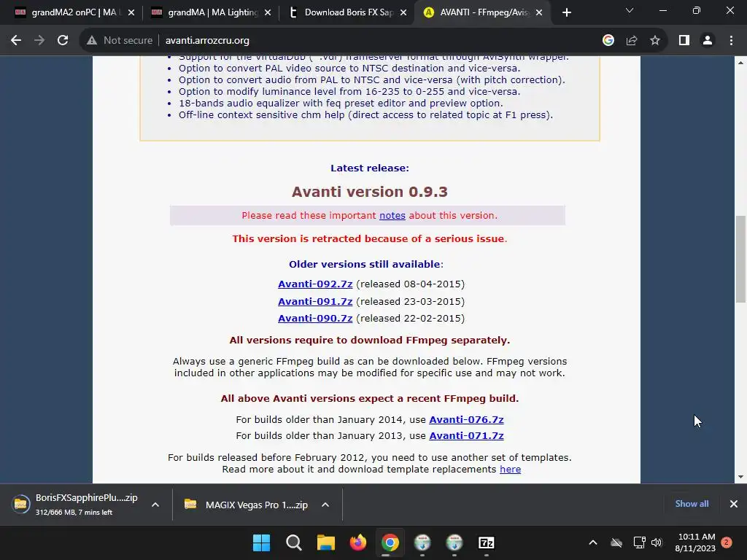
Task: Share this page via share icon
Action: 632,41
